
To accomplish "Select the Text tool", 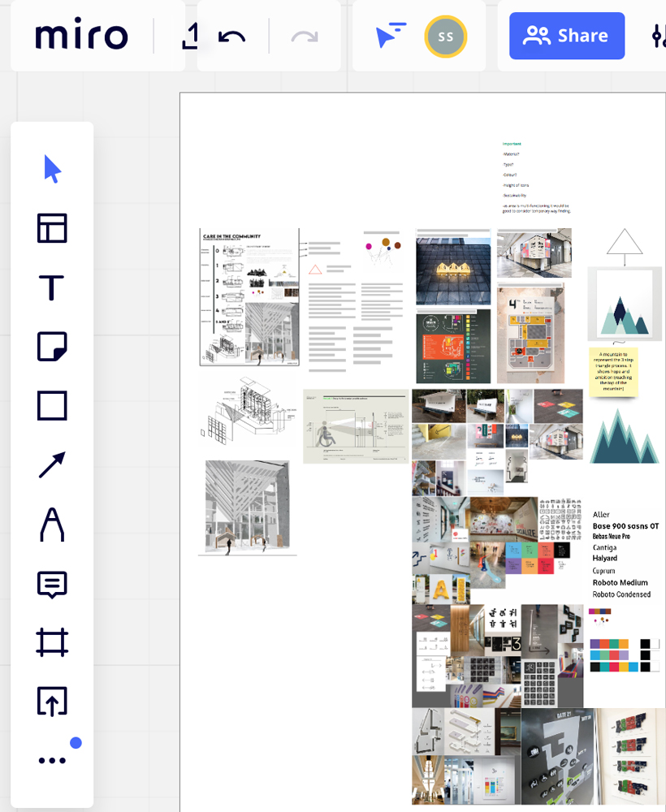I will pyautogui.click(x=52, y=287).
